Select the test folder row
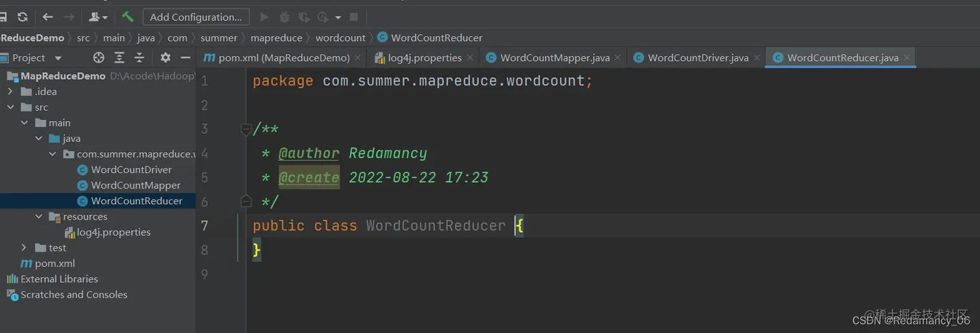This screenshot has height=333, width=980. 98,247
